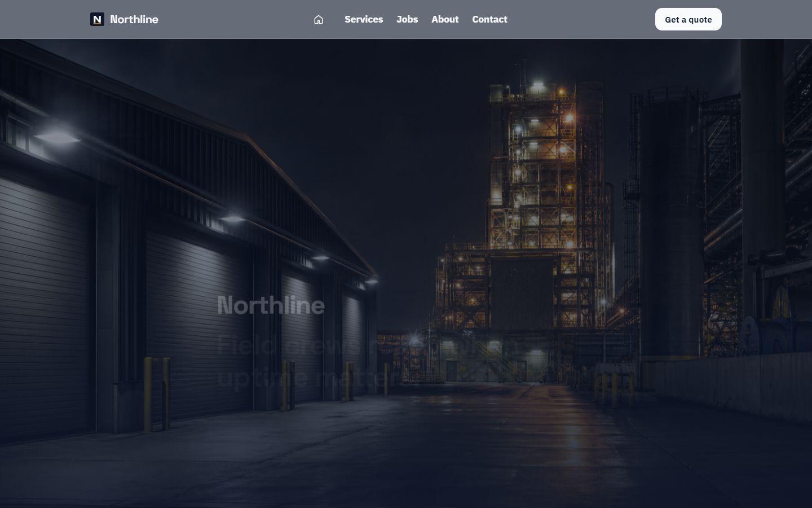Navigate to the About page
Viewport: 812px width, 508px height.
tap(445, 19)
